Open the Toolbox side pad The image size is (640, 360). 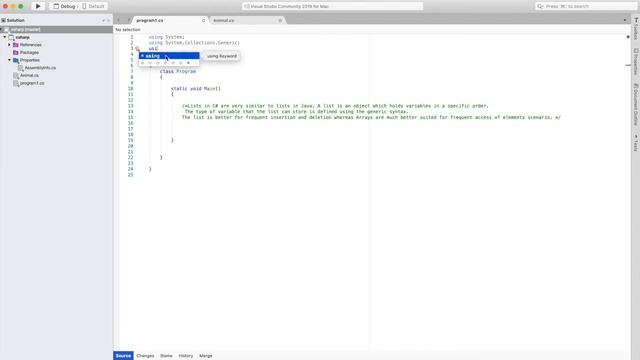[636, 28]
